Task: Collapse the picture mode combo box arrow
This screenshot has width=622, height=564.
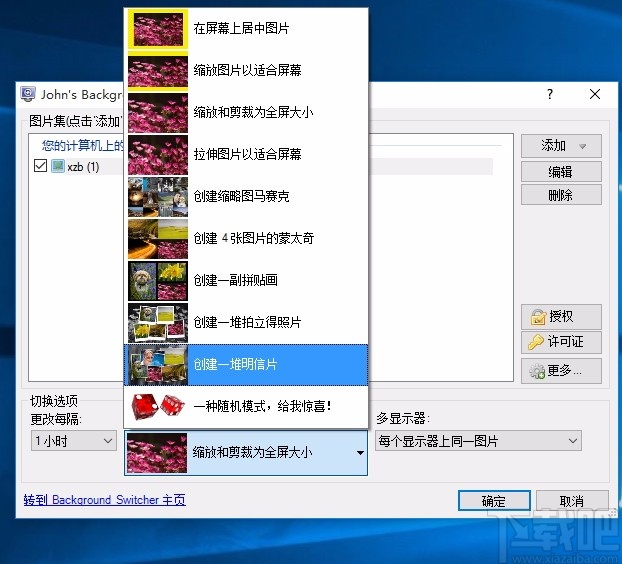Action: 360,453
